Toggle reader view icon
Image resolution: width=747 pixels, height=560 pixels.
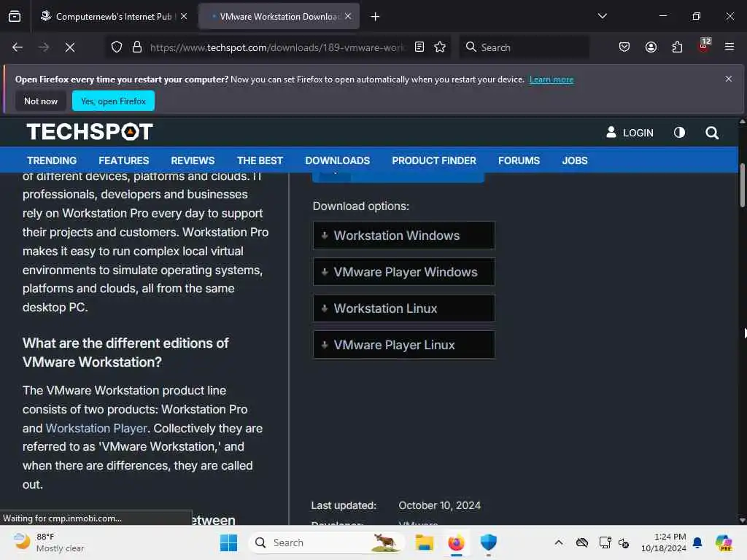pyautogui.click(x=419, y=47)
